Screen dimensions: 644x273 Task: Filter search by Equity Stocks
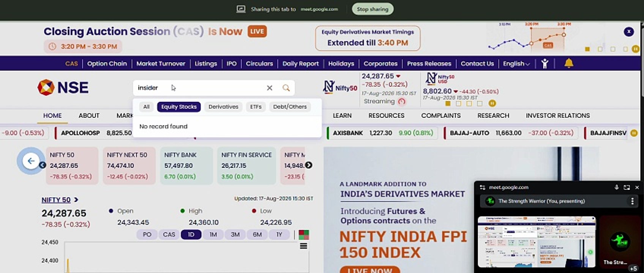click(x=179, y=107)
